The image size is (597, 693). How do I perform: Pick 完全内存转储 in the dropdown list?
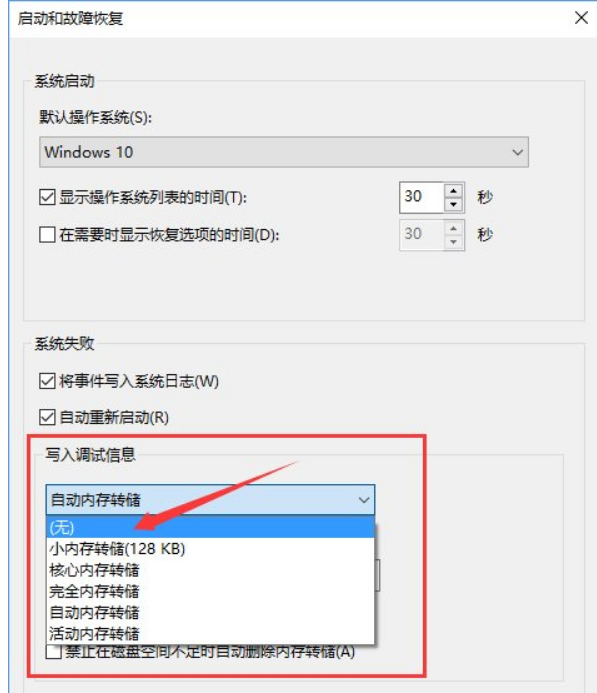coord(210,591)
